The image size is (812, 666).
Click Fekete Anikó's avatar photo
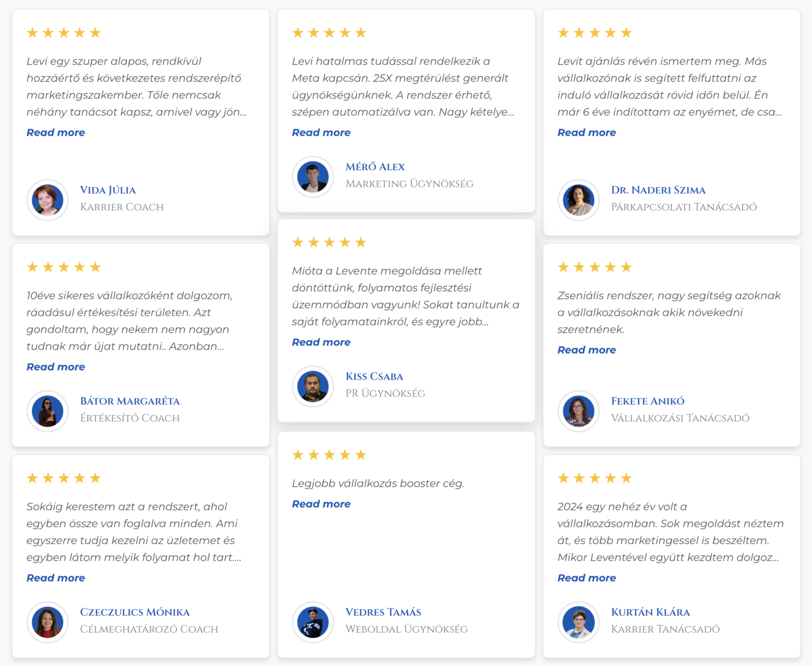579,411
